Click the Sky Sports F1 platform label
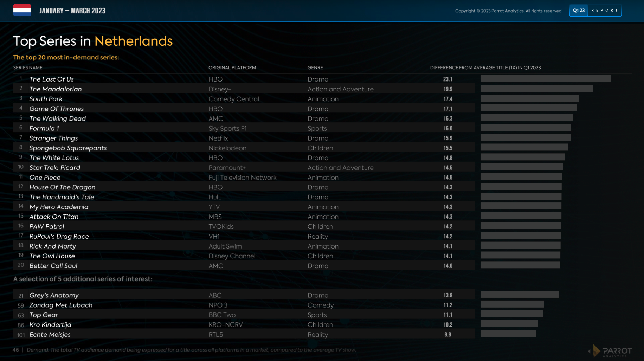Viewport: 644px width, 361px height. point(227,129)
